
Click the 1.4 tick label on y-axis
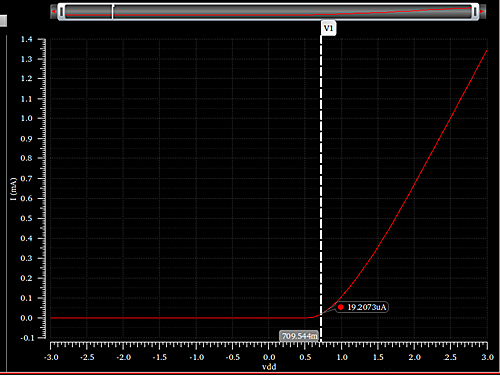pos(26,39)
